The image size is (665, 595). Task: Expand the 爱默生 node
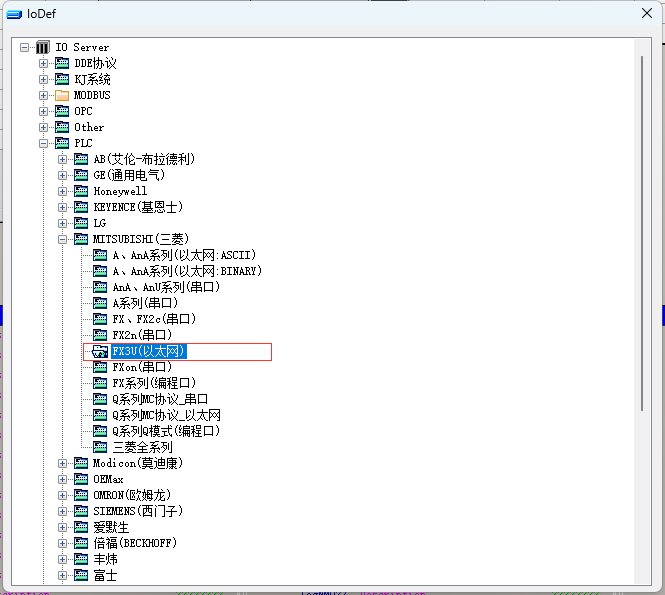[x=62, y=528]
